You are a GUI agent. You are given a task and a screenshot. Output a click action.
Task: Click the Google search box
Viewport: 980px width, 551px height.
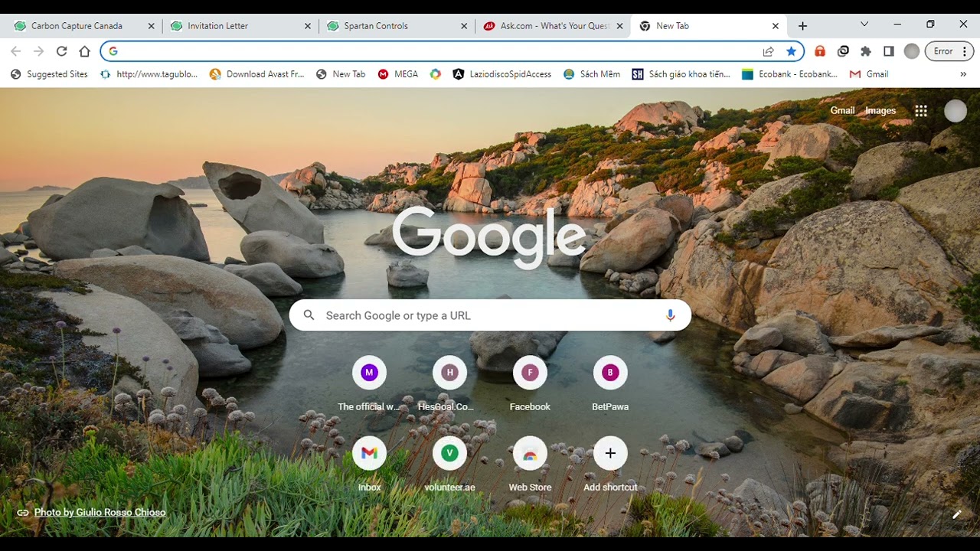click(490, 315)
